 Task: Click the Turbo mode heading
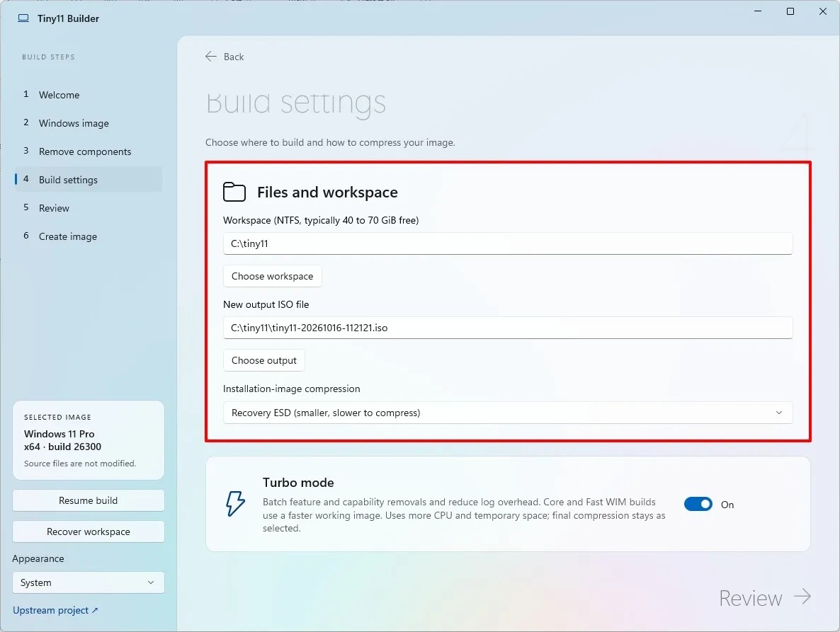click(x=298, y=483)
